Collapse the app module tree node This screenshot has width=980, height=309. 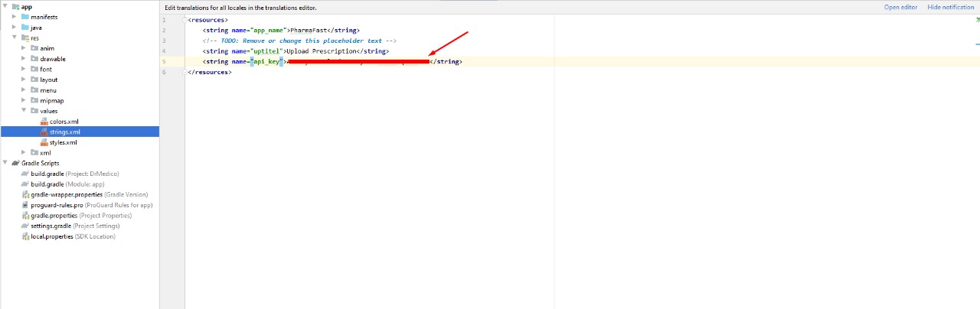coord(5,7)
